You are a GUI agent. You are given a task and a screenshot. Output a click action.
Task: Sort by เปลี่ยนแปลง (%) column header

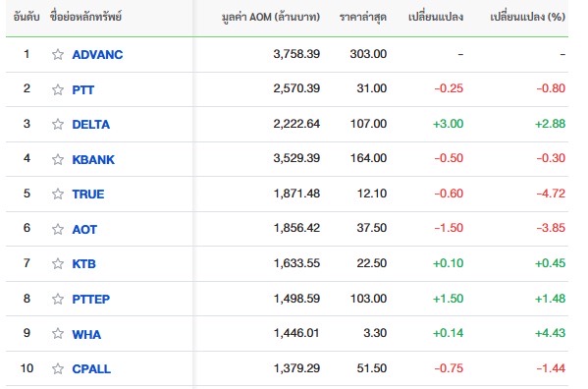click(x=527, y=17)
